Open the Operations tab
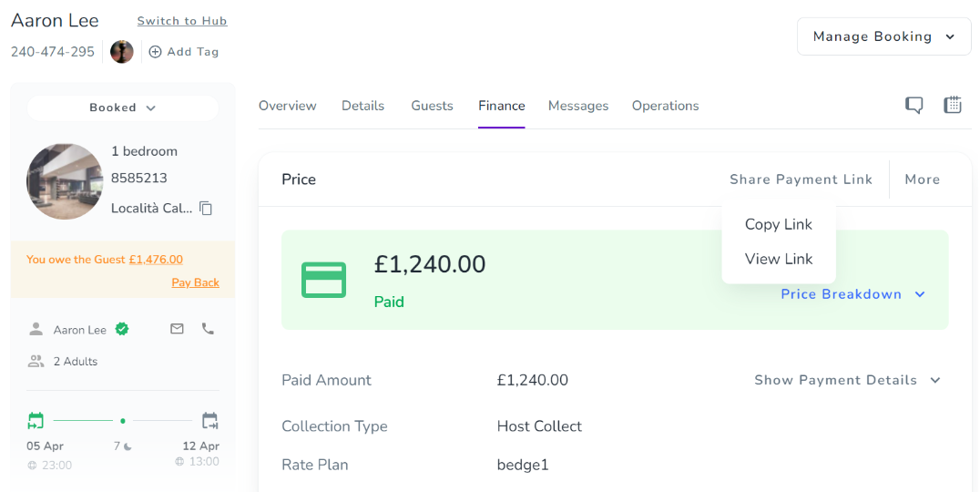The image size is (980, 492). point(665,106)
